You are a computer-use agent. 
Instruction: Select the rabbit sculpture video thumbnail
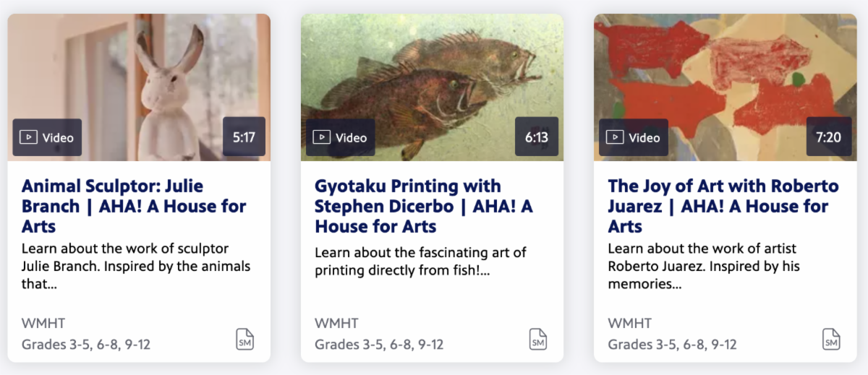pyautogui.click(x=139, y=72)
